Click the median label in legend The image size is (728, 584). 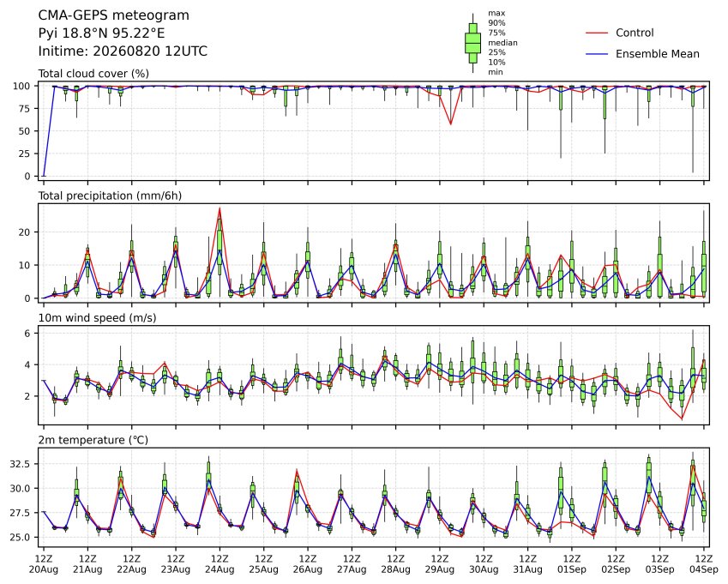coord(502,43)
